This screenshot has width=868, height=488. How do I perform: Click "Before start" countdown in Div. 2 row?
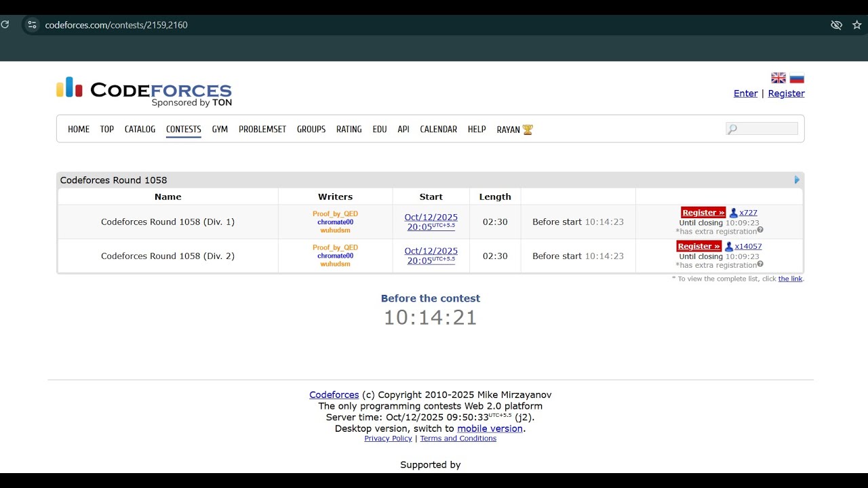(578, 256)
